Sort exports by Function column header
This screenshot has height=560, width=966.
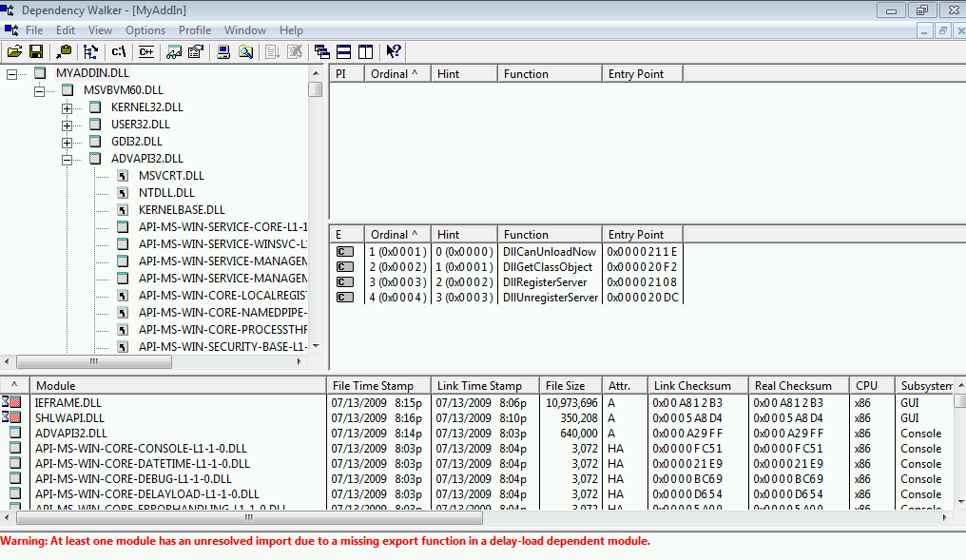click(x=550, y=235)
